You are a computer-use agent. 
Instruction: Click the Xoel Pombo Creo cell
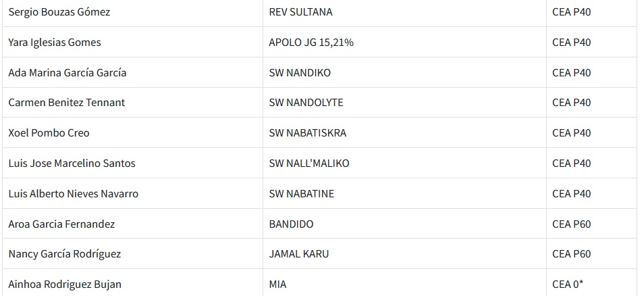point(49,133)
